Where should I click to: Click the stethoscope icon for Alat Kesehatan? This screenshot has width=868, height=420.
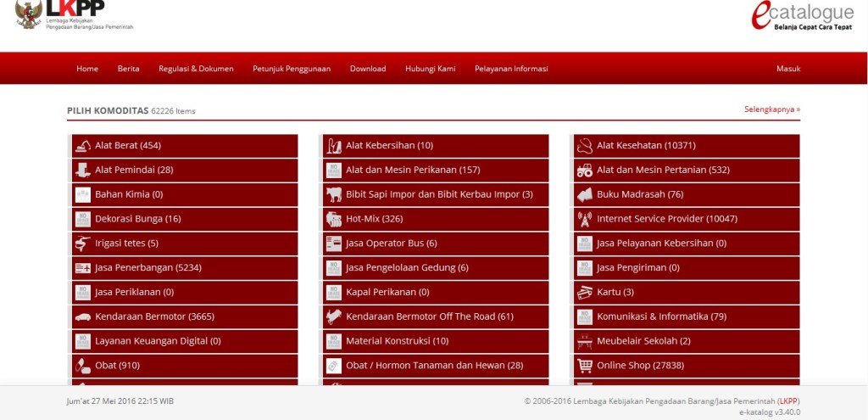pos(585,146)
